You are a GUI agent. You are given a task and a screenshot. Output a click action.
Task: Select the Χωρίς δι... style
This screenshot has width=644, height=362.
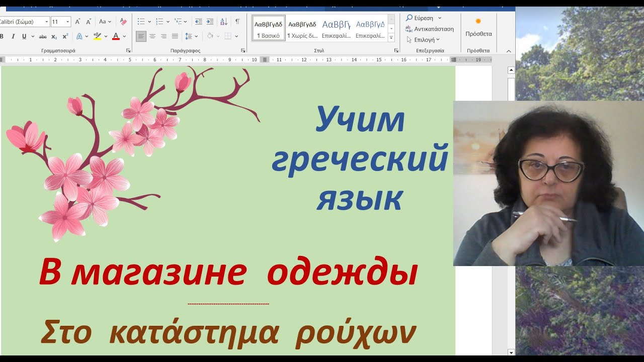click(302, 28)
